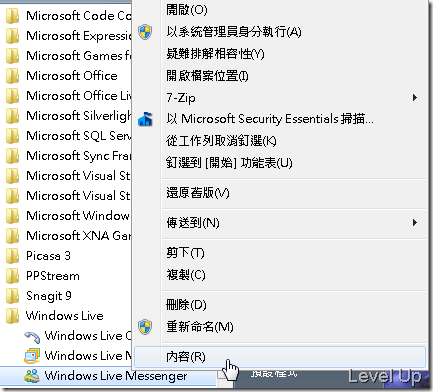This screenshot has height=392, width=433.
Task: Open the Microsoft SQL Server folder label
Action: point(79,136)
